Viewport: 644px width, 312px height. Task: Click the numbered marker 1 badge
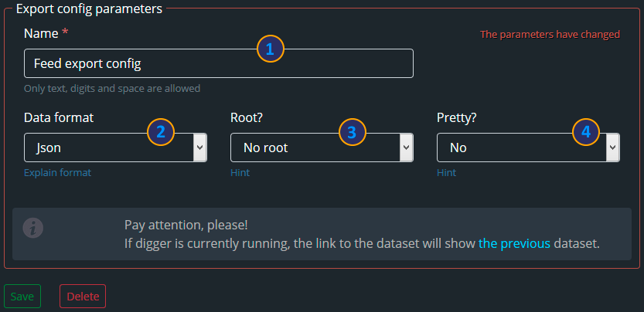click(x=271, y=49)
